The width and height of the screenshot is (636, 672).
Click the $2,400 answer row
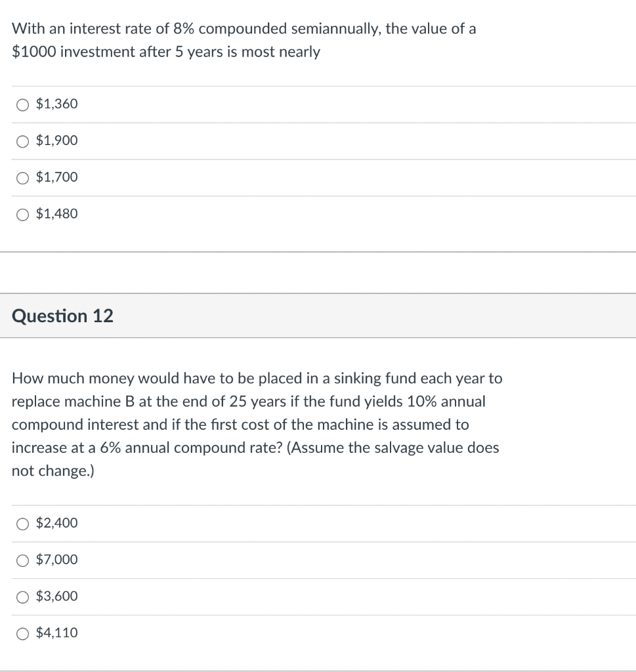point(263,523)
